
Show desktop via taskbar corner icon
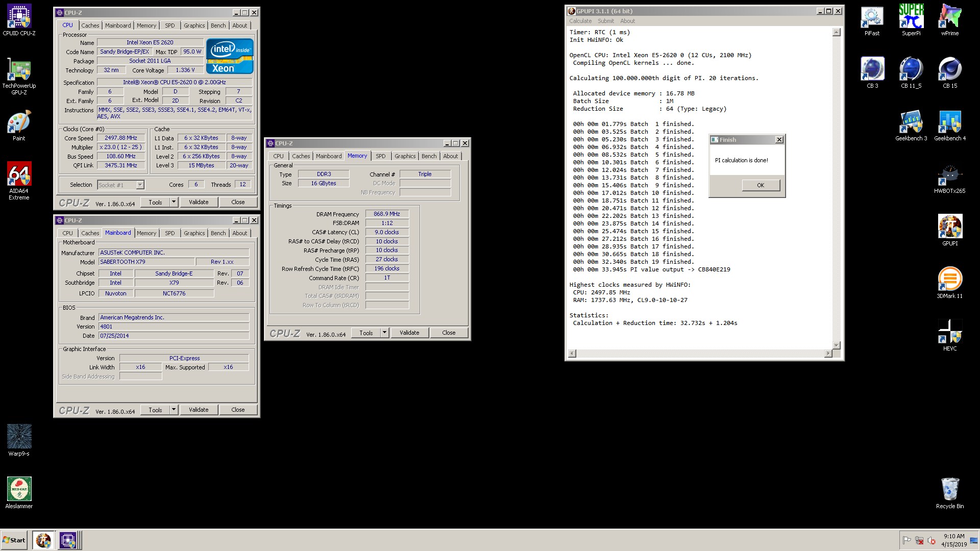(x=973, y=540)
